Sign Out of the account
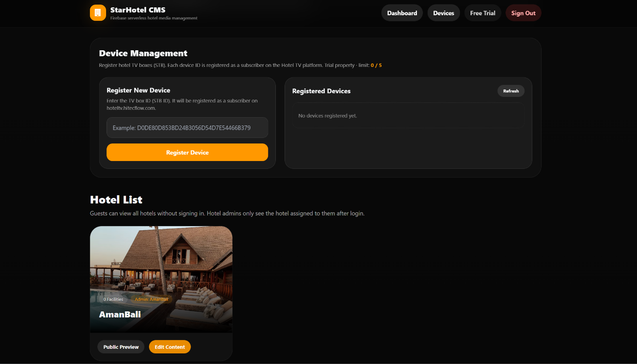Screen dimensions: 637x364 pyautogui.click(x=523, y=13)
